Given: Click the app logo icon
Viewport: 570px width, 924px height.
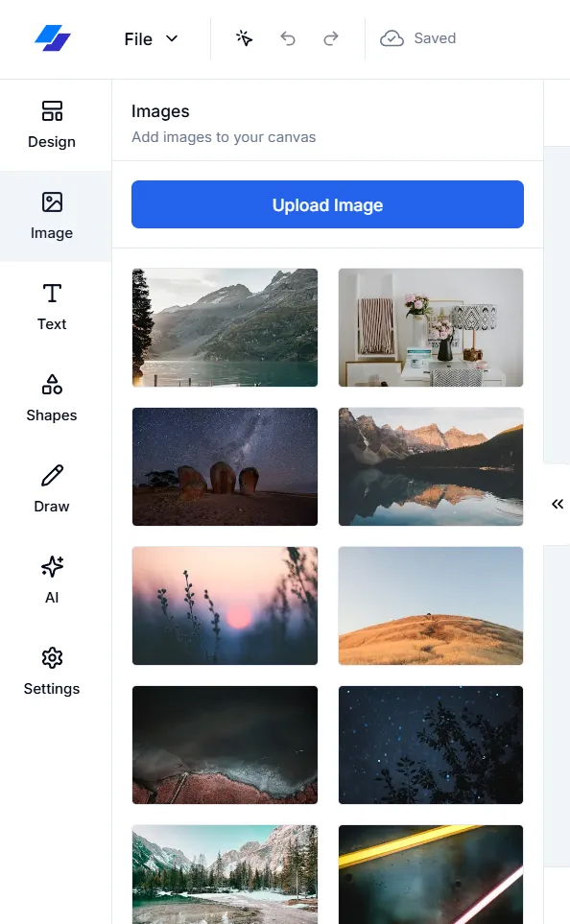Looking at the screenshot, I should (53, 38).
